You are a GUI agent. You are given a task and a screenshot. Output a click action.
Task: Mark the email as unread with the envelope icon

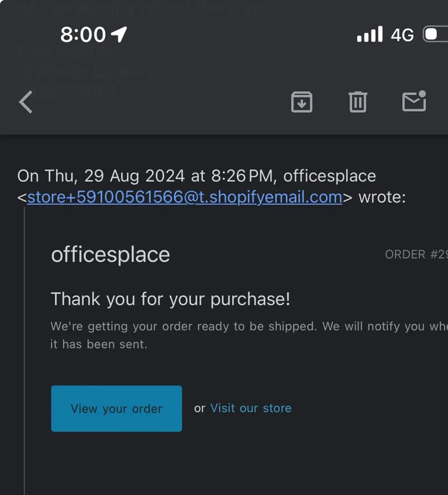[x=414, y=101]
